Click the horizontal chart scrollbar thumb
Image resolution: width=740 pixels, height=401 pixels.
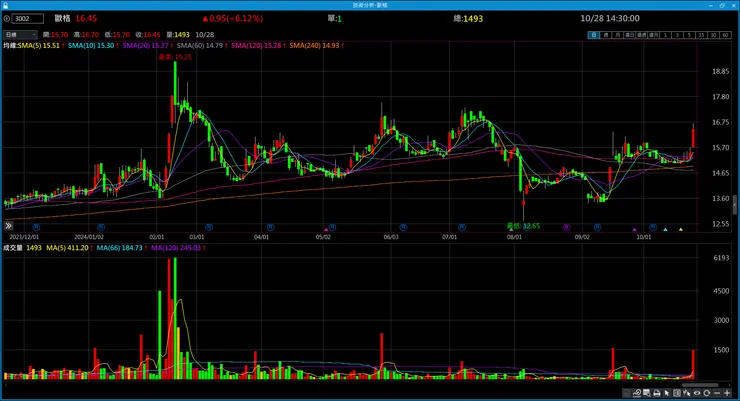700,385
